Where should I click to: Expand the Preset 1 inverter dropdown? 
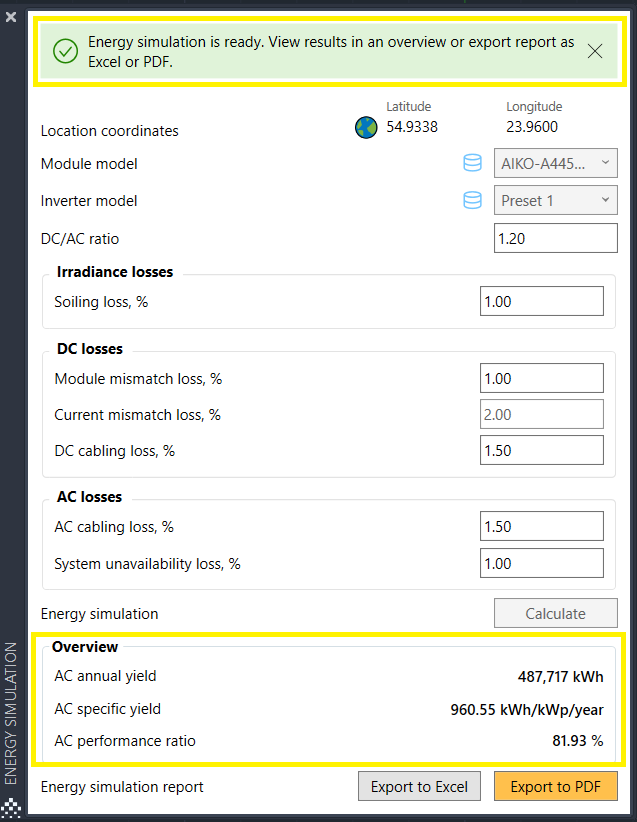click(x=556, y=200)
